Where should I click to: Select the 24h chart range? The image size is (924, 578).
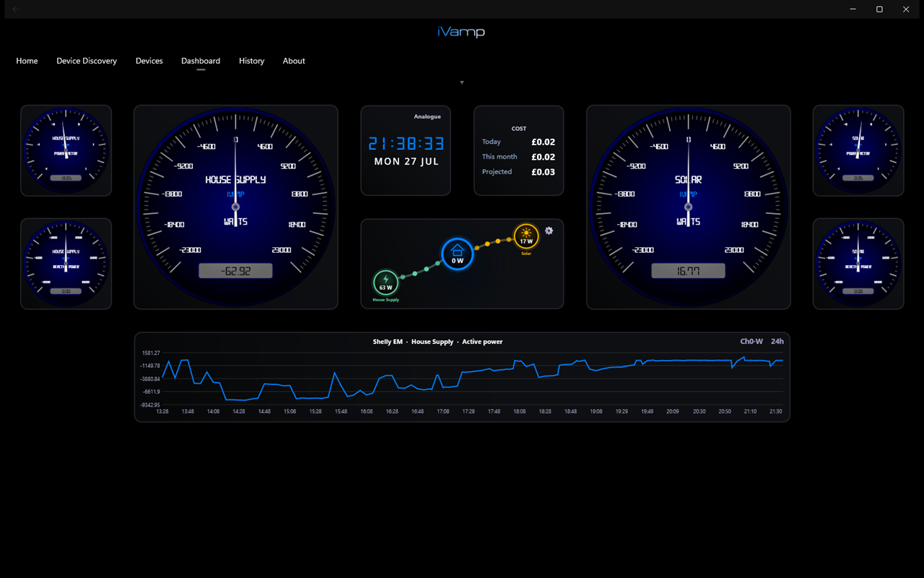click(x=777, y=342)
